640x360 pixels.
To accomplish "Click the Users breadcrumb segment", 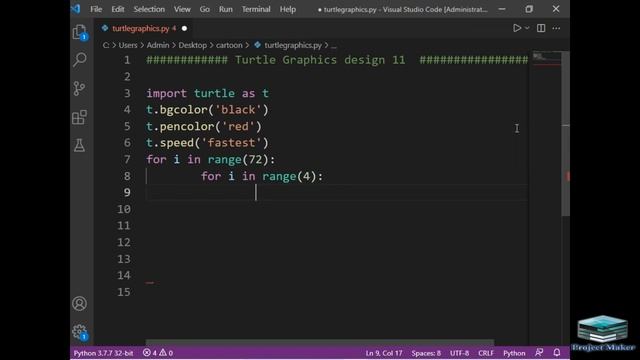I will (128, 45).
